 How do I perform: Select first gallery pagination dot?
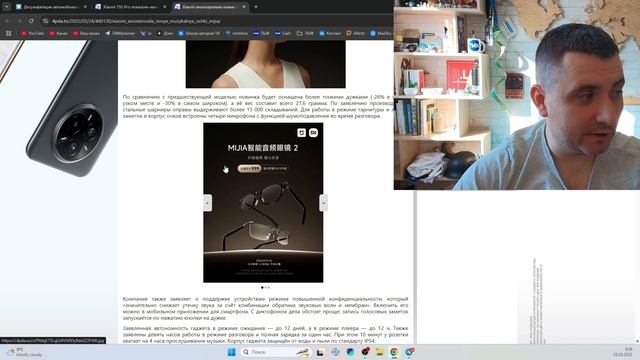262,287
